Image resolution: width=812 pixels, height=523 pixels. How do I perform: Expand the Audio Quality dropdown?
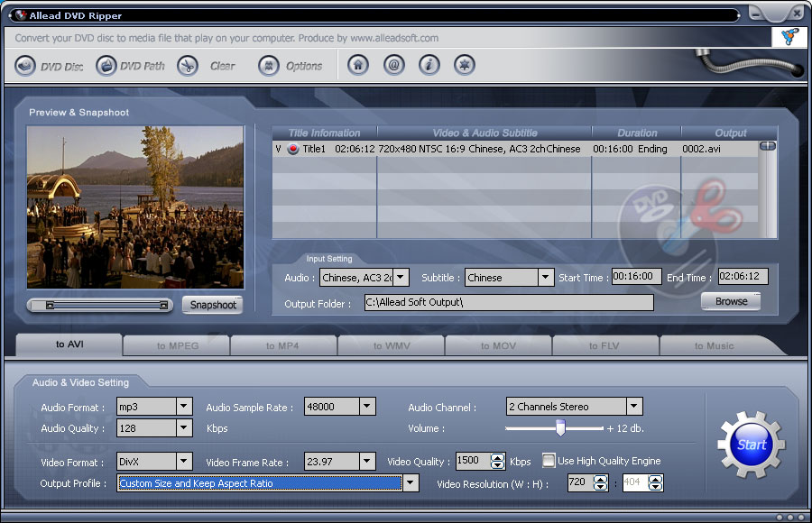pos(184,428)
